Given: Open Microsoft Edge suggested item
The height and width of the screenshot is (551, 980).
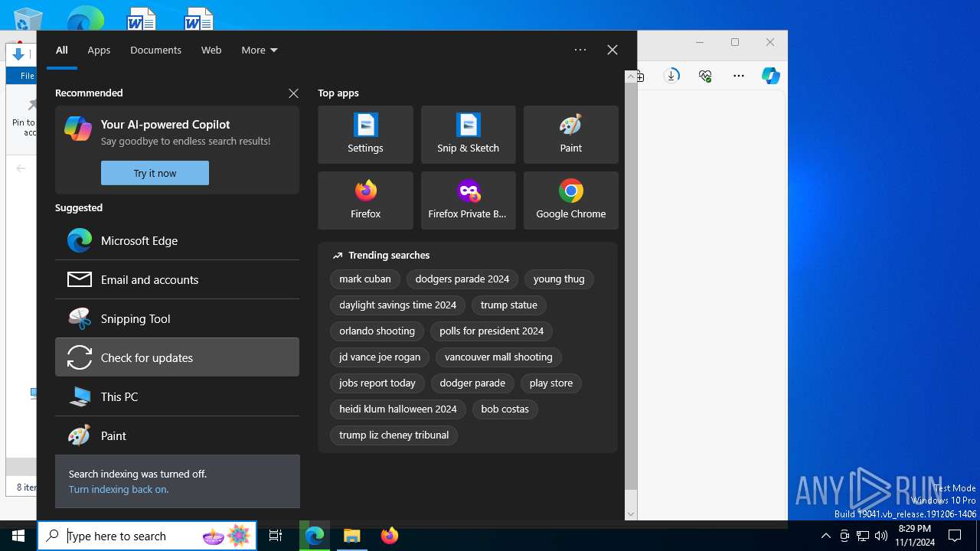Looking at the screenshot, I should [177, 240].
